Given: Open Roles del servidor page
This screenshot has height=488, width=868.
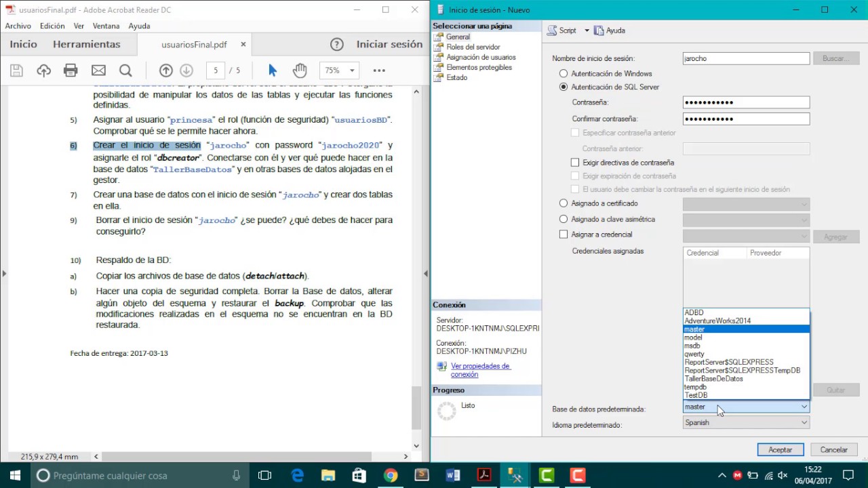Looking at the screenshot, I should (x=473, y=47).
